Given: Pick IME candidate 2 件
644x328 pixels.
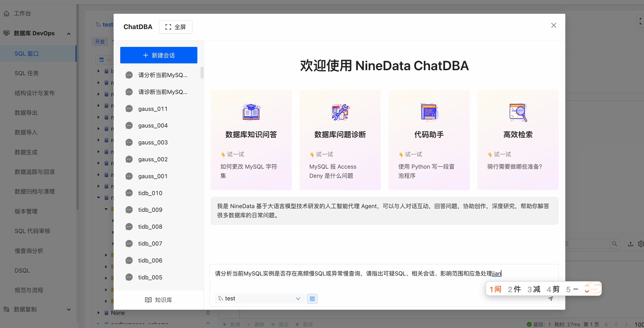Looking at the screenshot, I should click(514, 289).
